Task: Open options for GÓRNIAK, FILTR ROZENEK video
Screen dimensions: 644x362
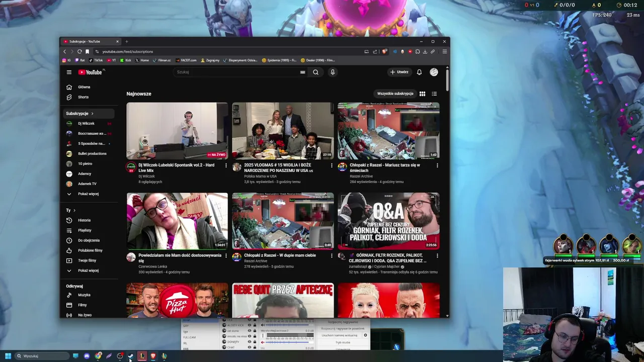Action: [437, 256]
